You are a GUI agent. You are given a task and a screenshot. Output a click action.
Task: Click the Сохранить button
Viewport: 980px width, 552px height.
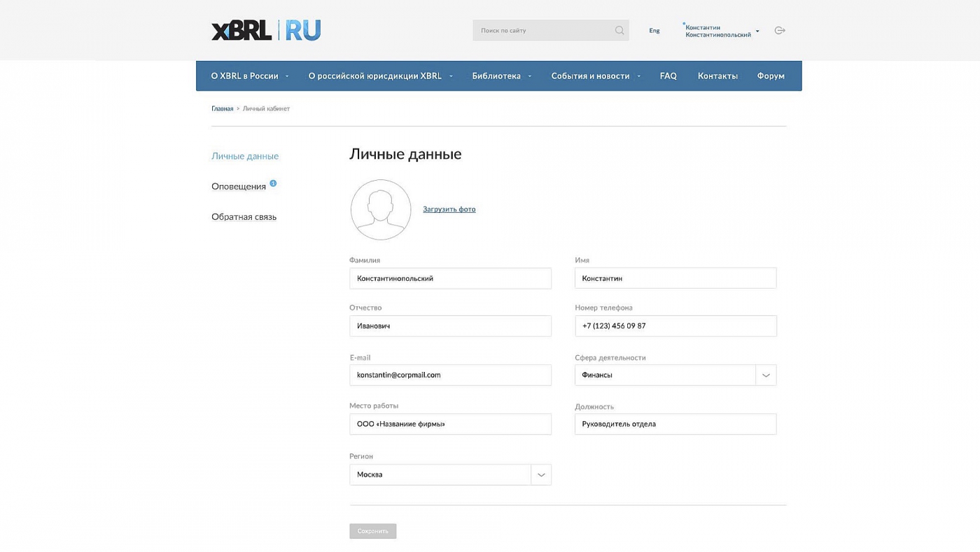(x=373, y=531)
